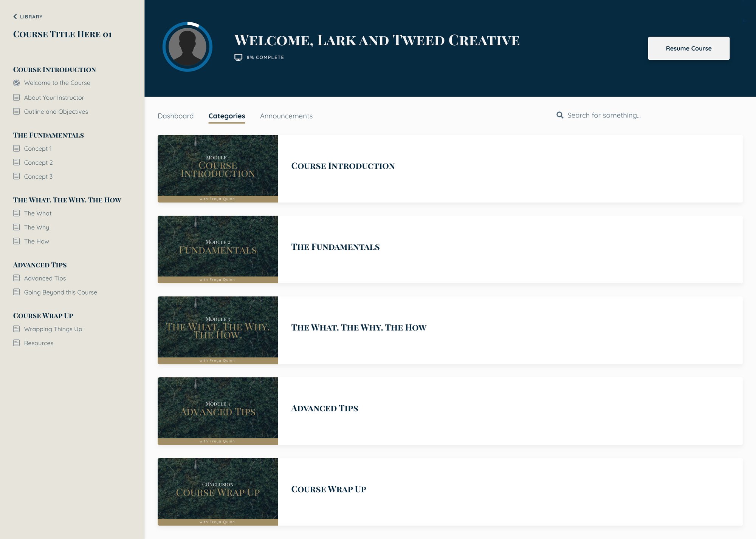
Task: Switch to the Dashboard tab
Action: [x=175, y=116]
